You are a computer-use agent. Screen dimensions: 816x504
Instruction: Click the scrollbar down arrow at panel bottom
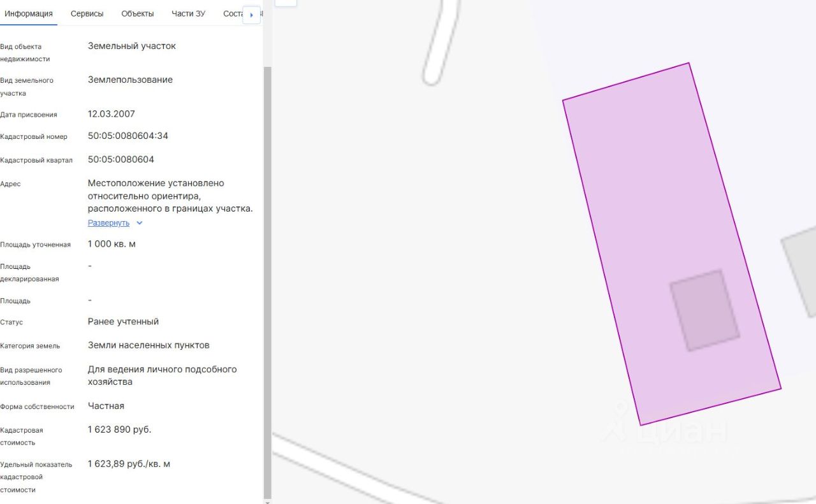(x=268, y=501)
